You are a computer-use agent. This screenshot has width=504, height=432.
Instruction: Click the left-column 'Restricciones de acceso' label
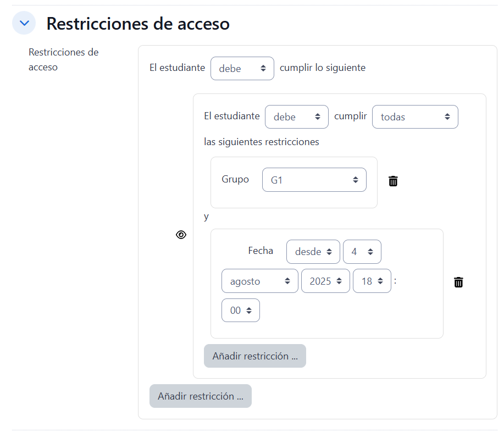(x=63, y=60)
